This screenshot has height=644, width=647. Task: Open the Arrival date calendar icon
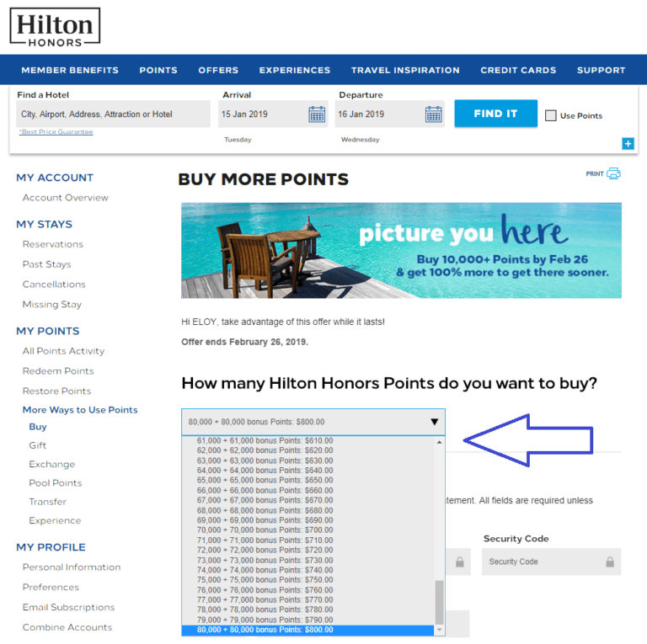point(317,114)
